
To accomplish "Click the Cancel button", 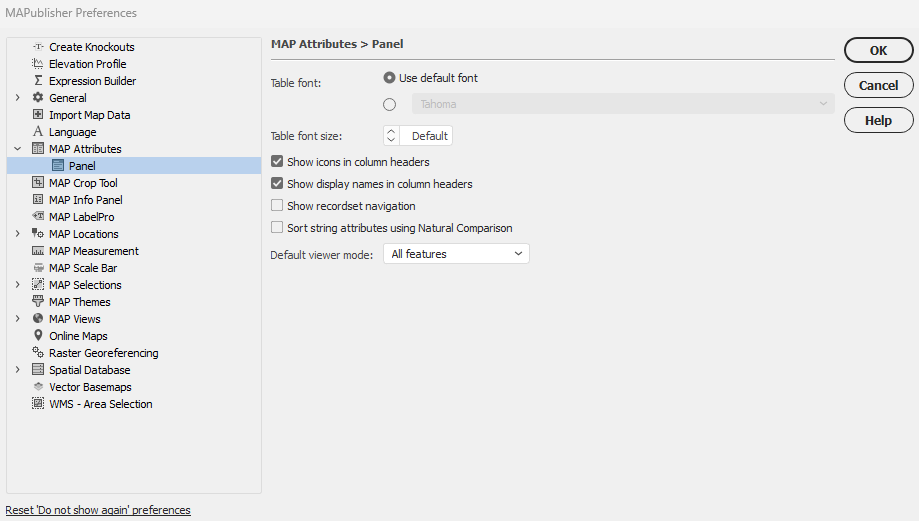I will (x=879, y=85).
